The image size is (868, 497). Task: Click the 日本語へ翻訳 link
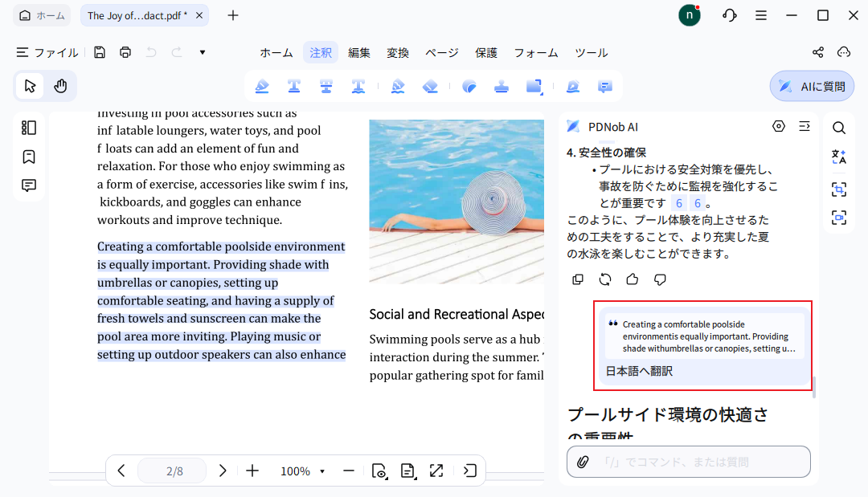tap(638, 371)
